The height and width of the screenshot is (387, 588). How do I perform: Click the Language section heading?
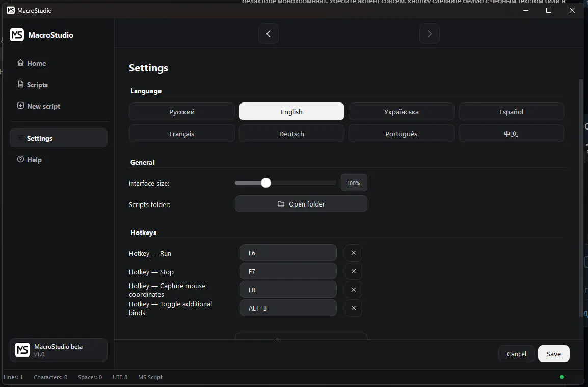[146, 91]
